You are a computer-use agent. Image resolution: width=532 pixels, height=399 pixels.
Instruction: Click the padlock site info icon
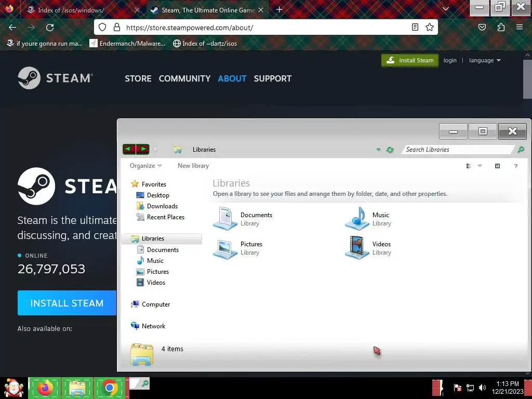117,28
